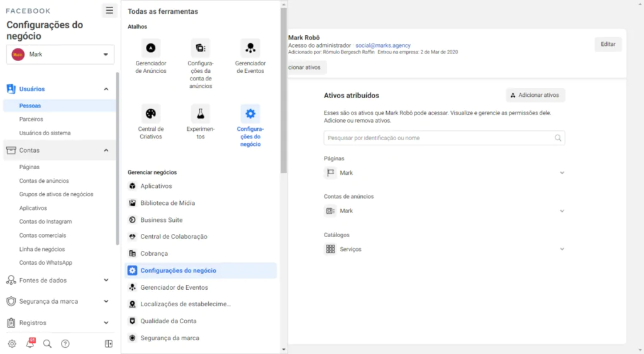Focus the Pesquisar por identificação ou nome field
The height and width of the screenshot is (354, 644).
pos(444,138)
